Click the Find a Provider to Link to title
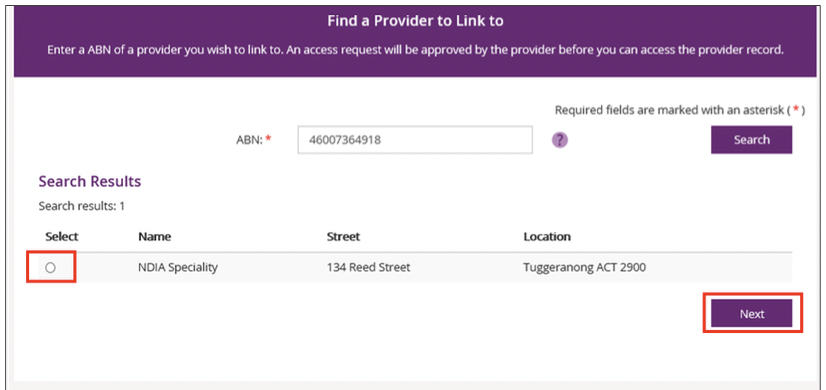The height and width of the screenshot is (390, 826). point(415,21)
